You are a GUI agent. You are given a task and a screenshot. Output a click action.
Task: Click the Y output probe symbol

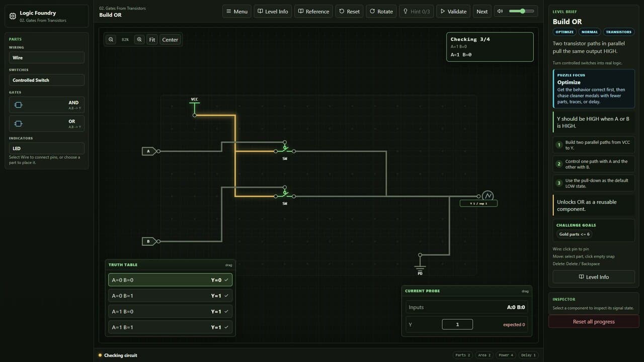click(x=488, y=196)
